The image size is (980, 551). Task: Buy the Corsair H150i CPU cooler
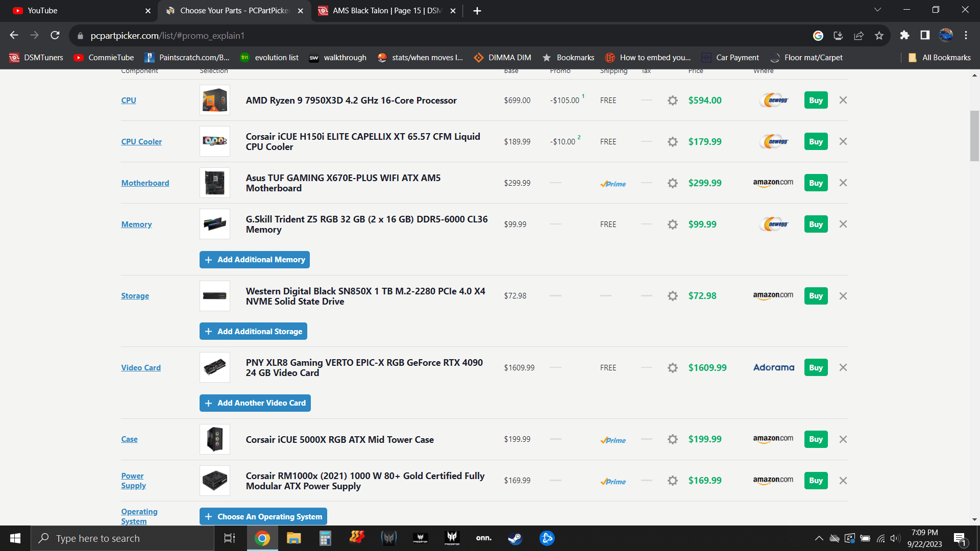coord(816,142)
